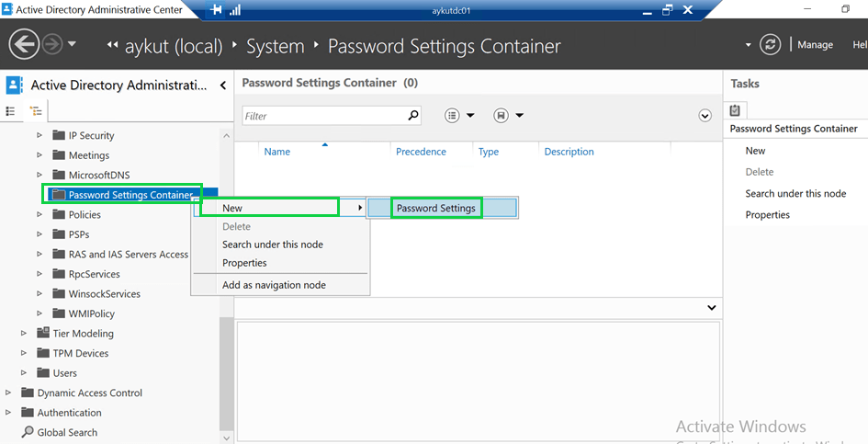Open the Manage menu in the header
The image size is (868, 444).
click(x=815, y=45)
